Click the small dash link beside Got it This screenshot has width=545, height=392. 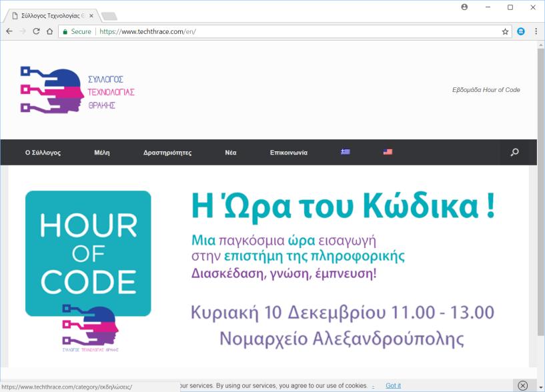374,386
